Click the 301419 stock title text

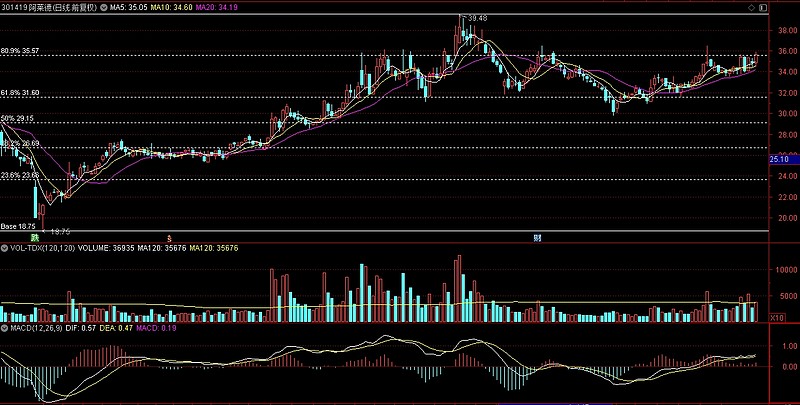pyautogui.click(x=50, y=8)
